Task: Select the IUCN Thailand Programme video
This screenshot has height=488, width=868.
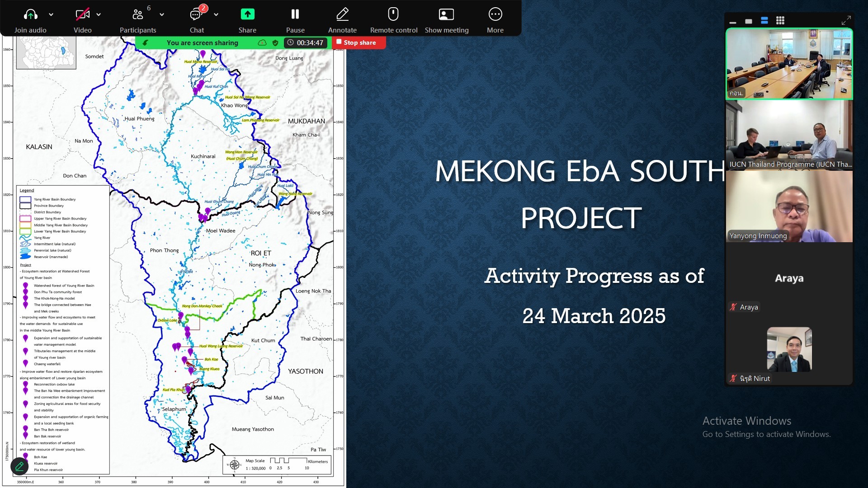Action: (x=789, y=135)
